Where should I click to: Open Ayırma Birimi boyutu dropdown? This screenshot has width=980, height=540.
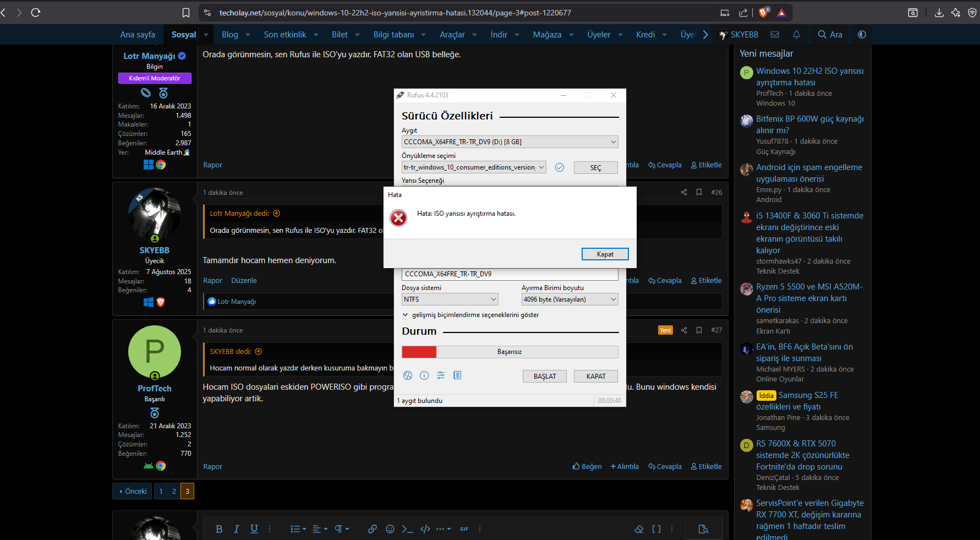(x=570, y=299)
